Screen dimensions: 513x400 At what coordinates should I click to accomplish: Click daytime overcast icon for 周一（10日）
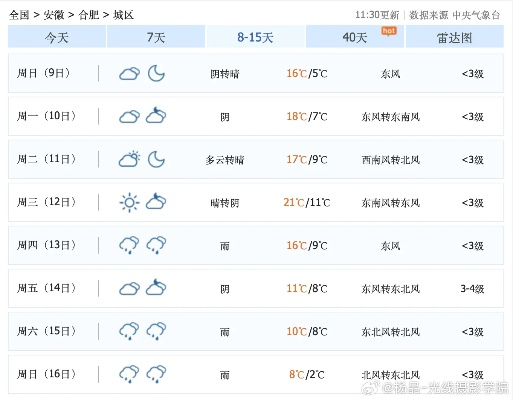(129, 116)
